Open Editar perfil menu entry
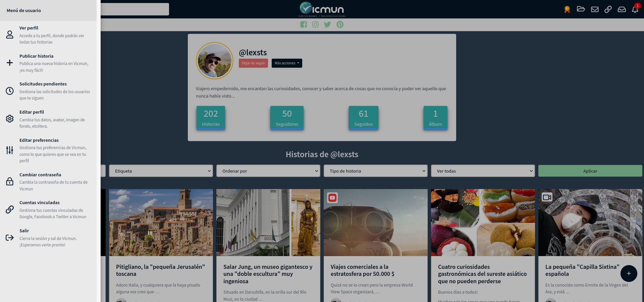 click(x=48, y=119)
